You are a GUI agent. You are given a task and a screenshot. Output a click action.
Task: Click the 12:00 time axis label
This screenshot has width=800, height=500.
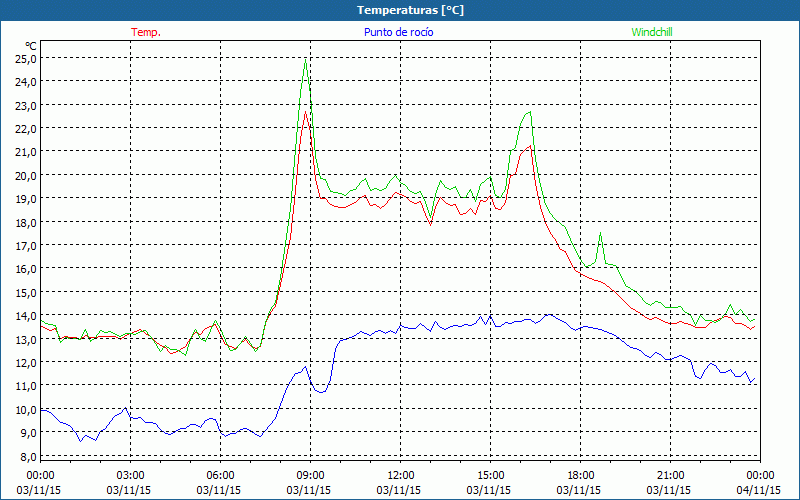tap(401, 476)
